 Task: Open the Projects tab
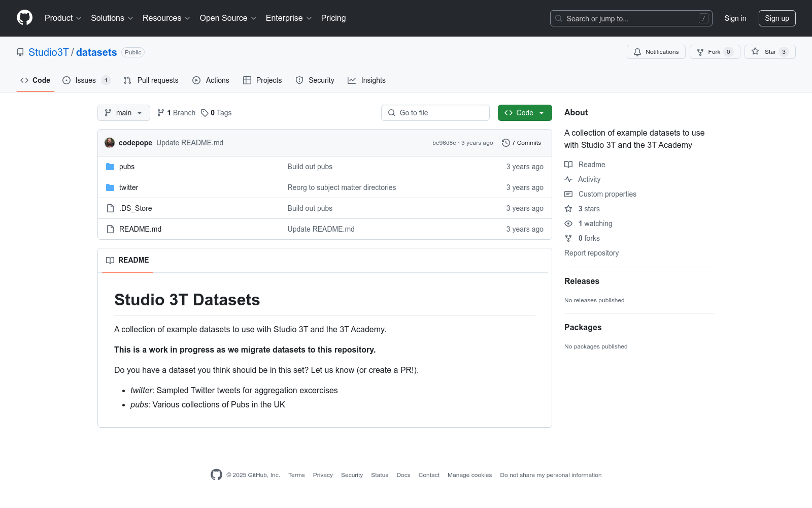point(262,80)
